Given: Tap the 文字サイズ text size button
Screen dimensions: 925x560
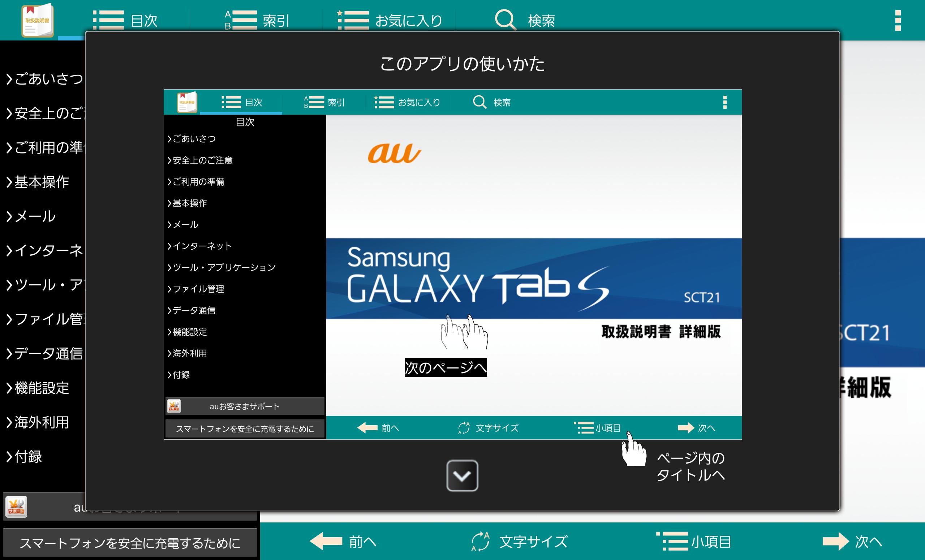Looking at the screenshot, I should [x=520, y=542].
